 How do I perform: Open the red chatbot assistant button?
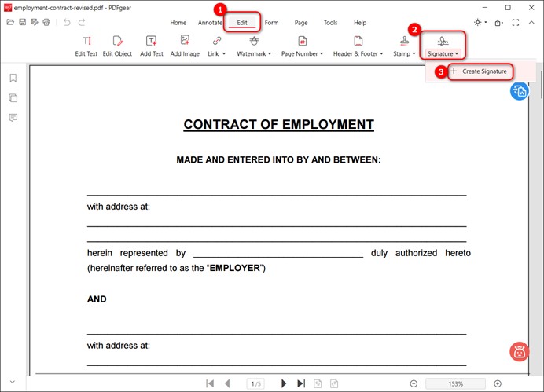coord(520,351)
